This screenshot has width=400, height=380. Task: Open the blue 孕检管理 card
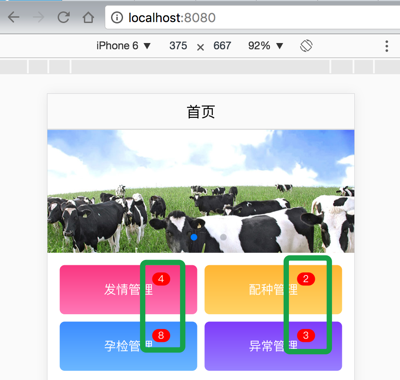(x=128, y=346)
